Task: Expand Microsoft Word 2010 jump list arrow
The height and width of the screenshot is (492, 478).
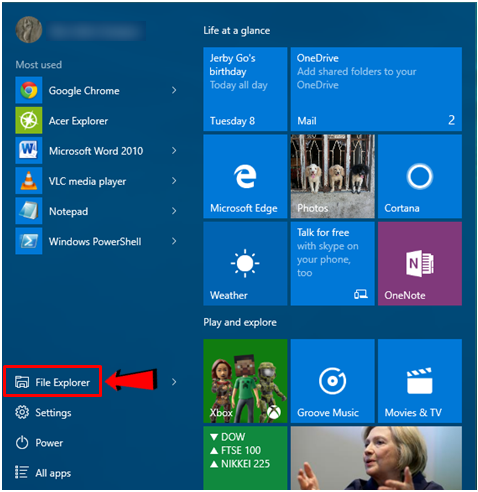Action: tap(174, 151)
